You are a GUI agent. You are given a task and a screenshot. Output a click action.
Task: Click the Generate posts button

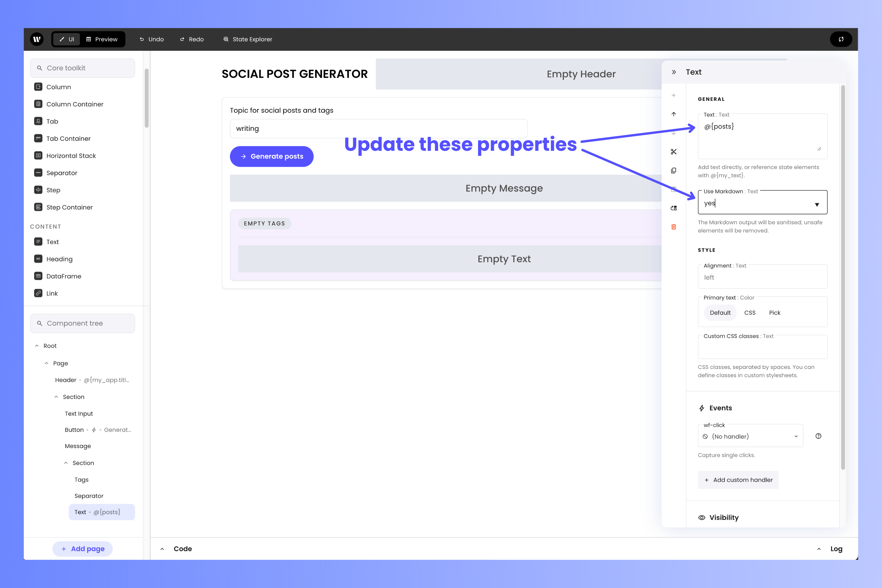point(271,156)
